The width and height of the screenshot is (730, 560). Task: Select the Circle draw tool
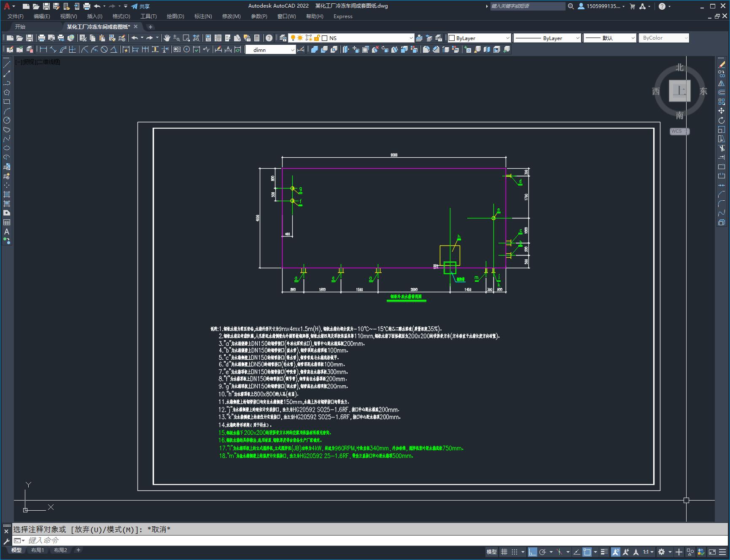coord(7,120)
